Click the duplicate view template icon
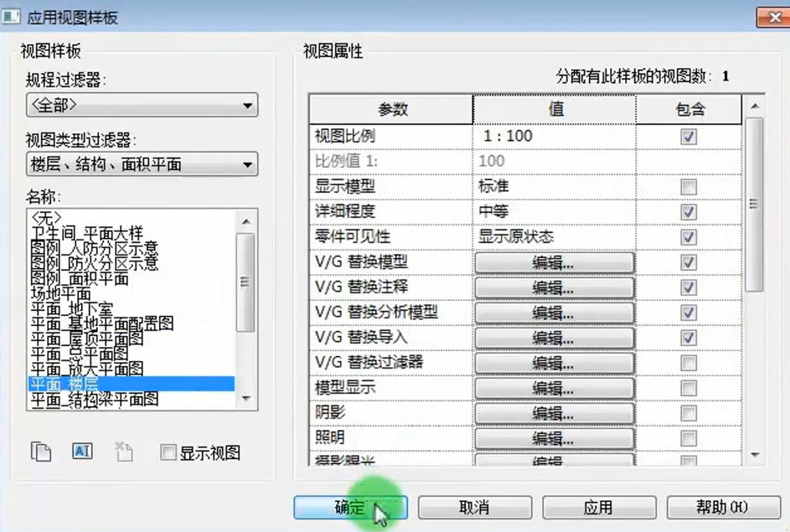Viewport: 790px width, 532px height. click(41, 452)
